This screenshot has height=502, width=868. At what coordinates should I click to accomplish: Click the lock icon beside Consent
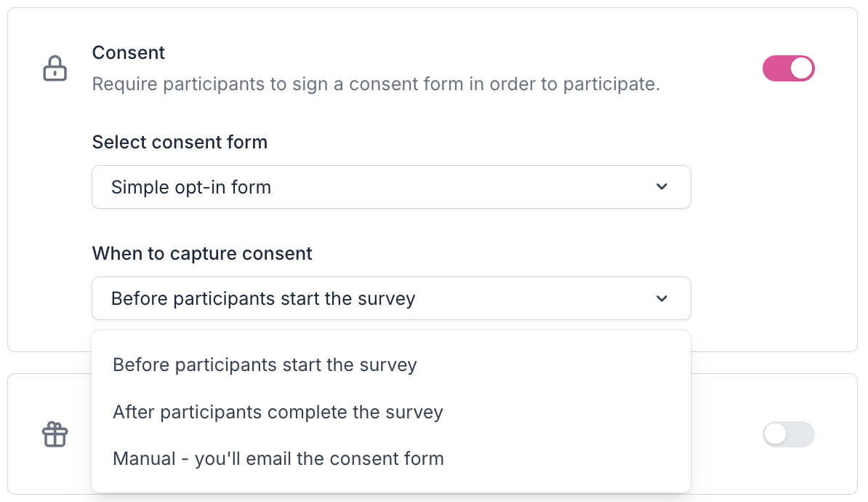[x=55, y=69]
